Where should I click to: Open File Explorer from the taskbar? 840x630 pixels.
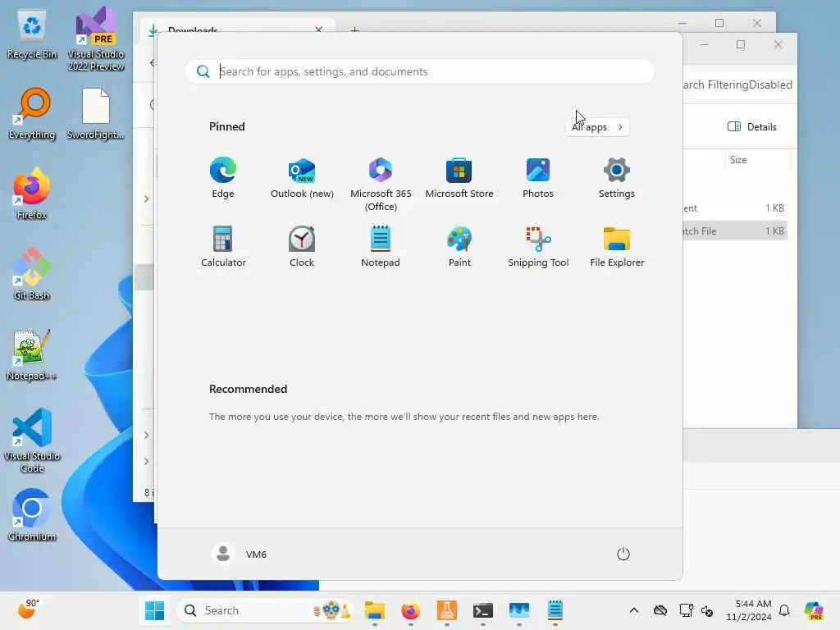point(374,610)
